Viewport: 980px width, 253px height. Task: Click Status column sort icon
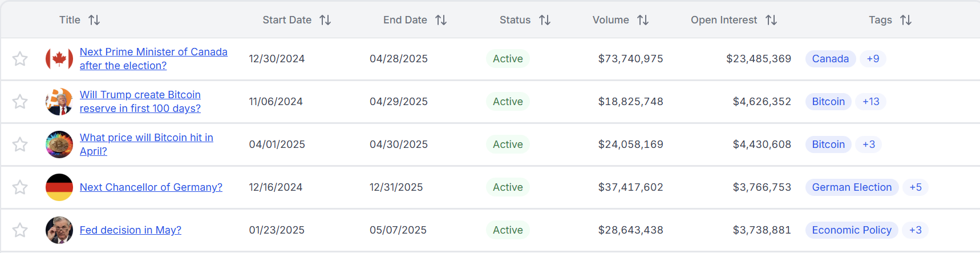pyautogui.click(x=545, y=20)
